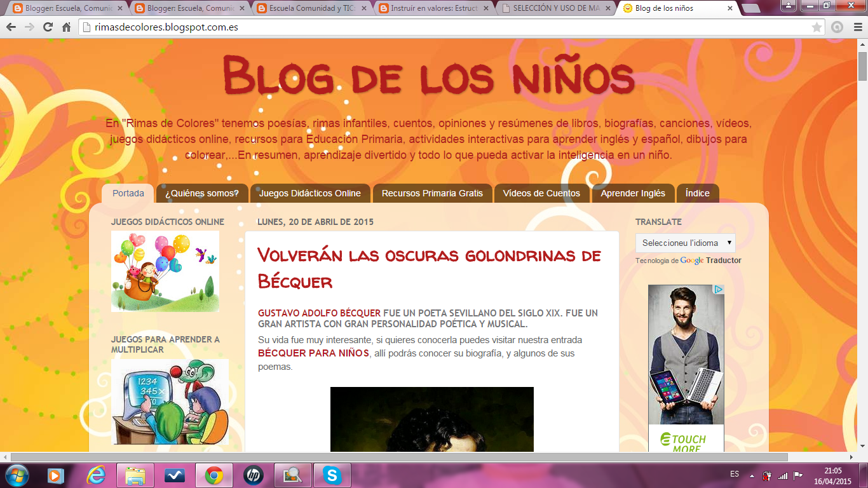868x488 pixels.
Task: Open the HP application from the taskbar
Action: click(x=254, y=474)
